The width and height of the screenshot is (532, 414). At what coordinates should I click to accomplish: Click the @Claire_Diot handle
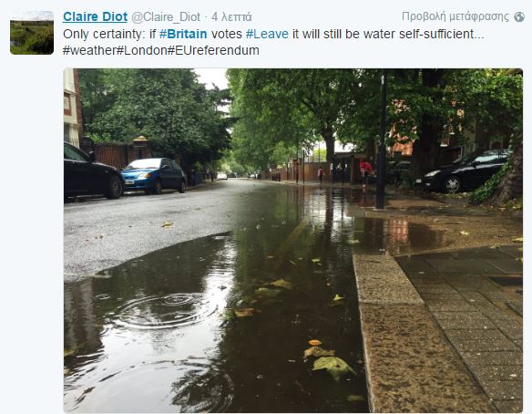click(x=166, y=17)
